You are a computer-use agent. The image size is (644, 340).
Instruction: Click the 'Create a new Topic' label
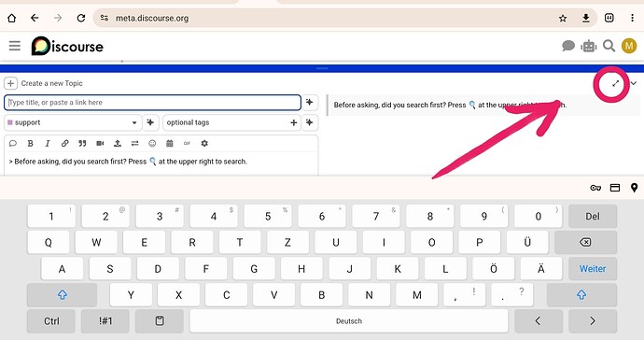(51, 83)
